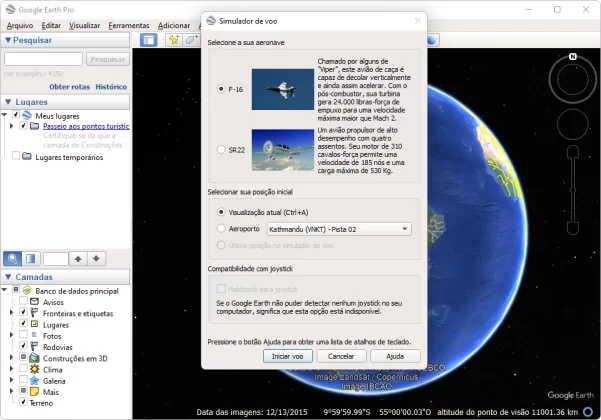
Task: Expand the Passeio aos pontos turísticos folder
Action: (x=11, y=126)
